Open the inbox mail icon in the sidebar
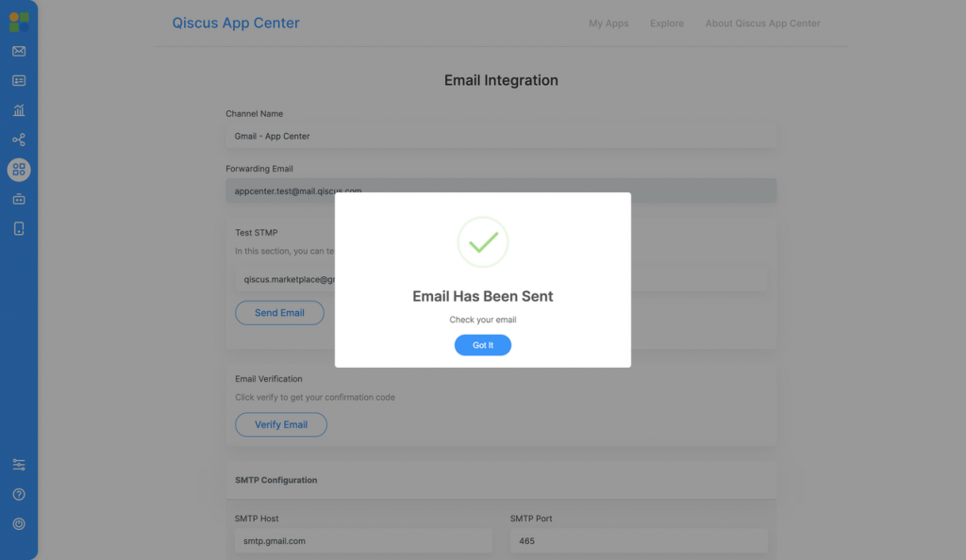966x560 pixels. pyautogui.click(x=19, y=51)
